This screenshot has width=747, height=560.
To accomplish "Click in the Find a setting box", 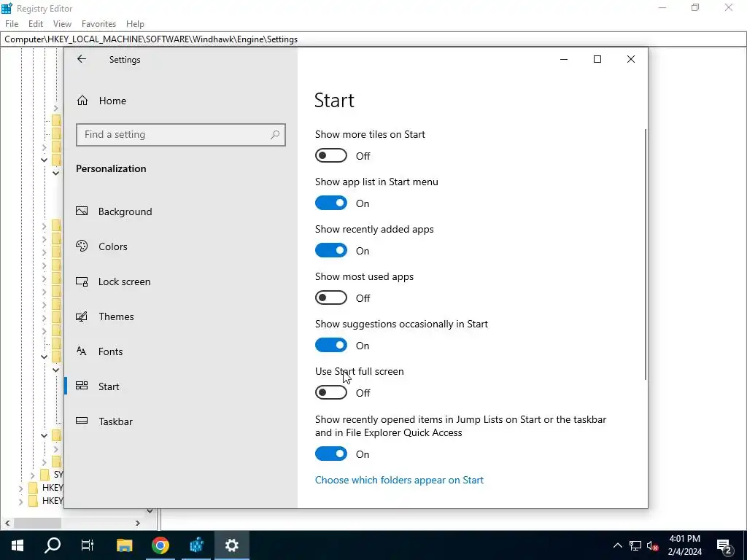I will (181, 135).
